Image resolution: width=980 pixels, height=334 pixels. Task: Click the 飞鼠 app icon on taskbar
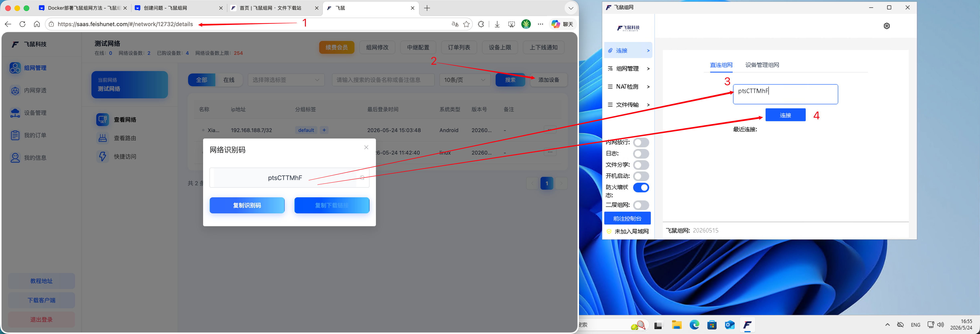pos(747,325)
